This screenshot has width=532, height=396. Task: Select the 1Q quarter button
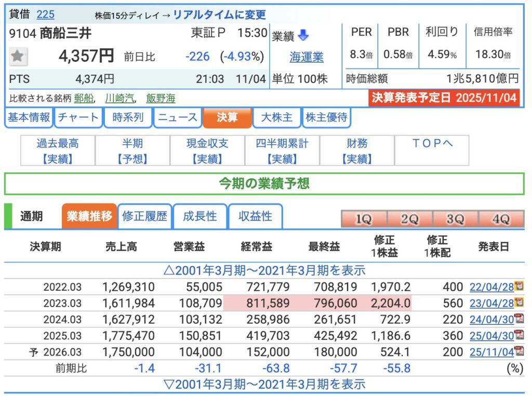(363, 219)
